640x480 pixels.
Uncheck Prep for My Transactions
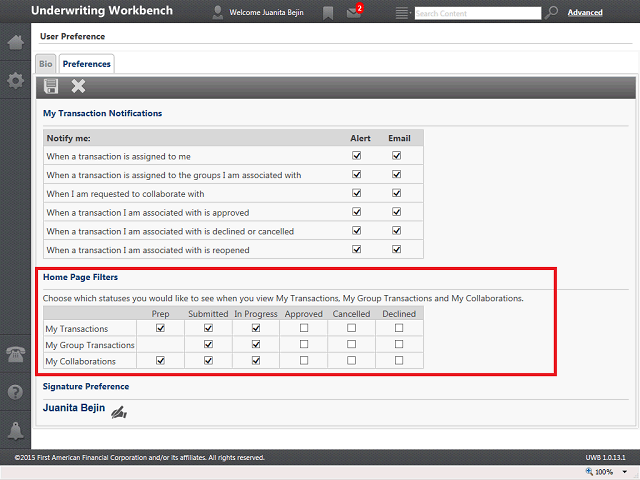coord(160,328)
